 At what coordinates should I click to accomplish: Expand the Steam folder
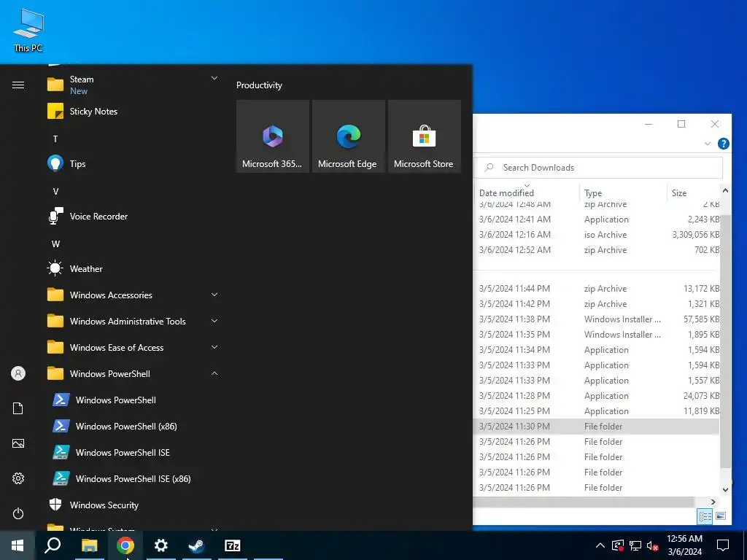point(214,78)
